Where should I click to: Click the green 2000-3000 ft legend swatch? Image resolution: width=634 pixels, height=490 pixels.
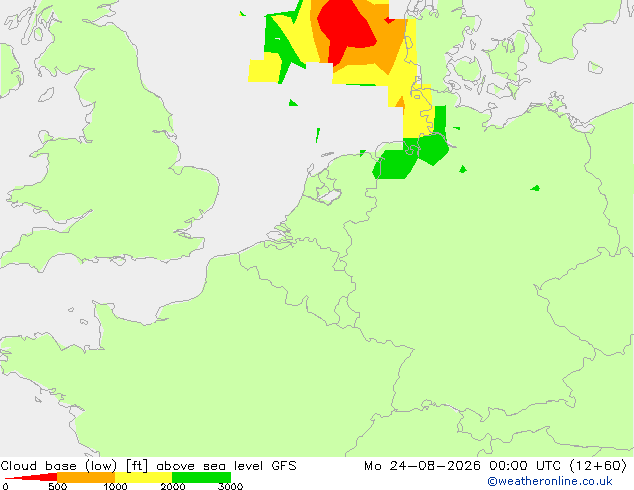(201, 477)
